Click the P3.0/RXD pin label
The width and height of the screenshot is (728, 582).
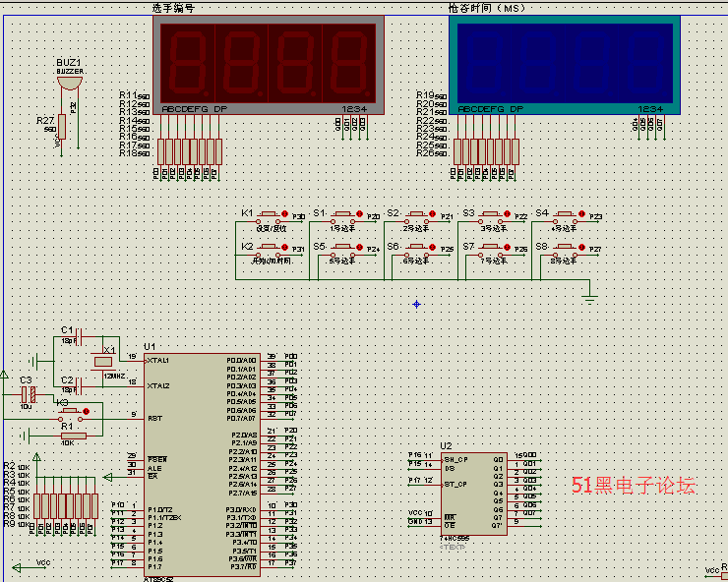[241, 509]
